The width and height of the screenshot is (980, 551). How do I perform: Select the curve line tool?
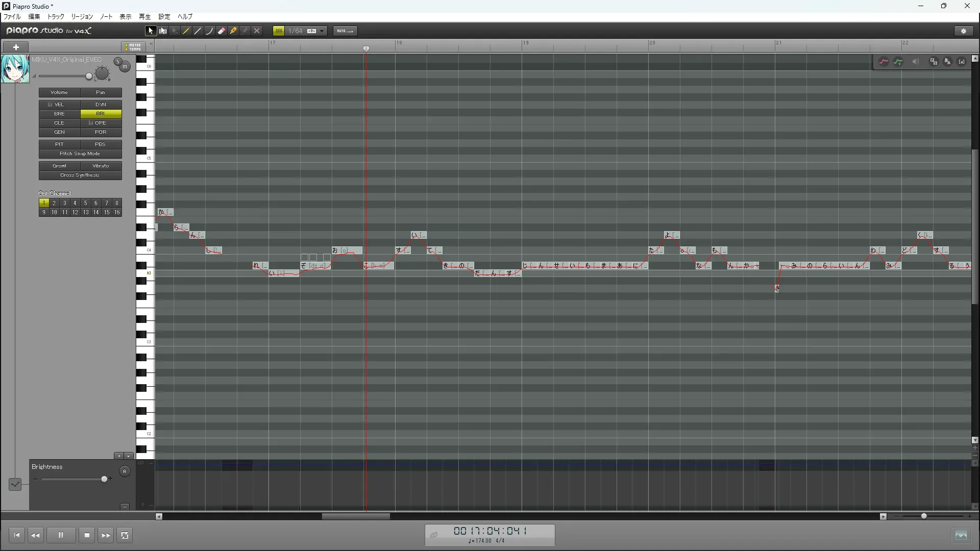pos(210,31)
